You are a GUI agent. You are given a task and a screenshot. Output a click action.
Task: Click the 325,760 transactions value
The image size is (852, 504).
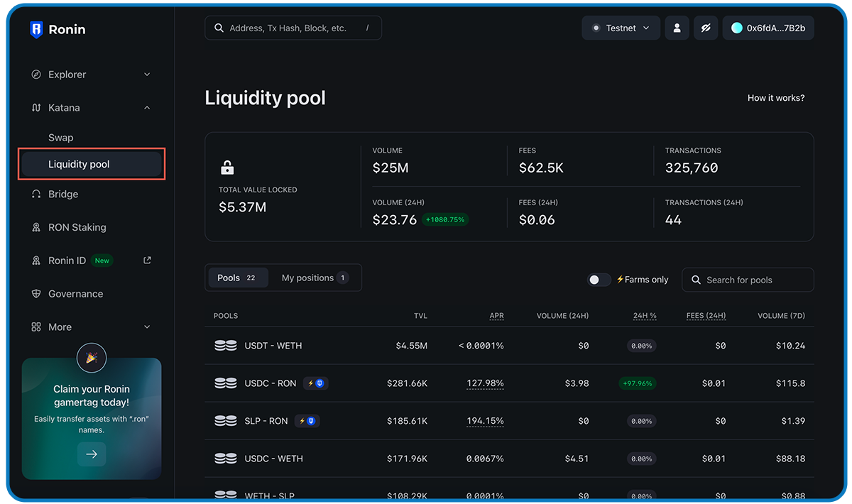(692, 168)
